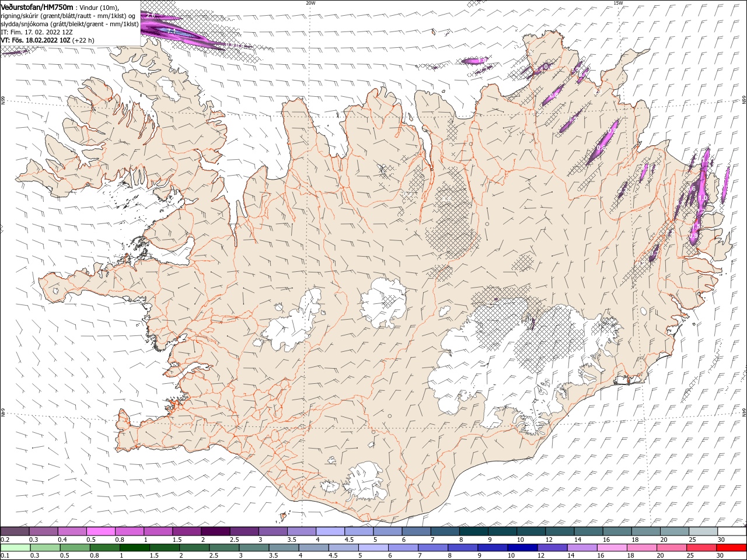Select the purple 1.5 snow legend swatch
The width and height of the screenshot is (747, 560).
187,531
